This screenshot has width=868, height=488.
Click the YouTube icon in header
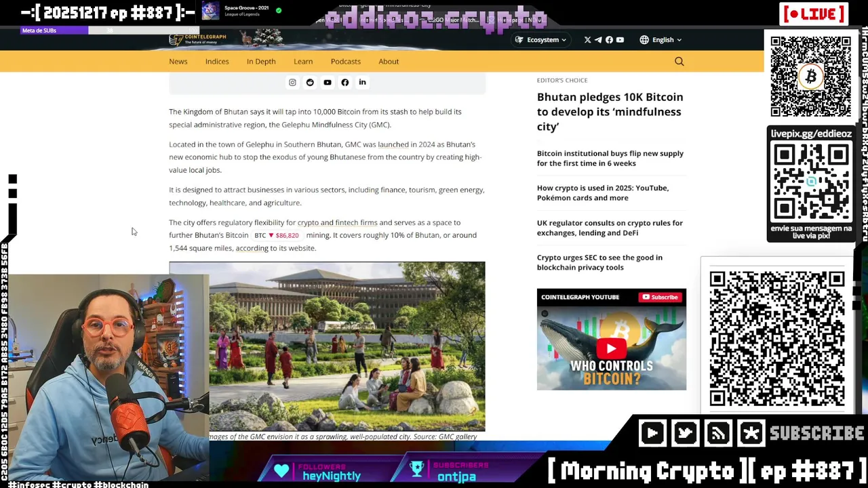tap(620, 40)
